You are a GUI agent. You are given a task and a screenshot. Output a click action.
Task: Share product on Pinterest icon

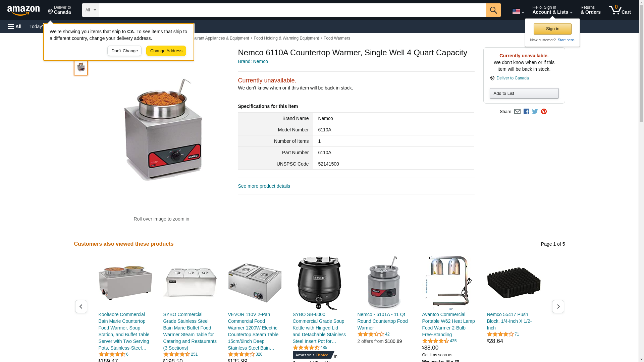coord(544,112)
